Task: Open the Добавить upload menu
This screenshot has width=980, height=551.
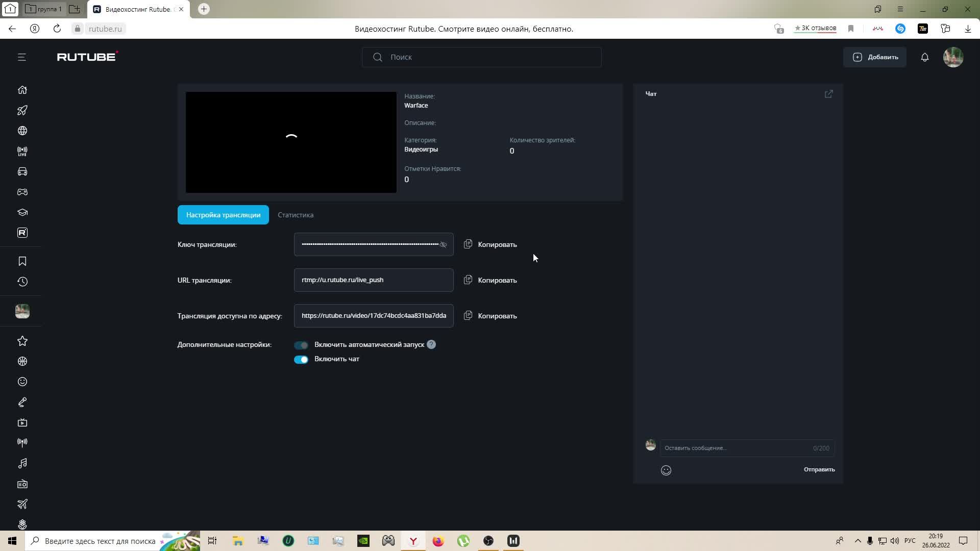Action: [x=875, y=57]
